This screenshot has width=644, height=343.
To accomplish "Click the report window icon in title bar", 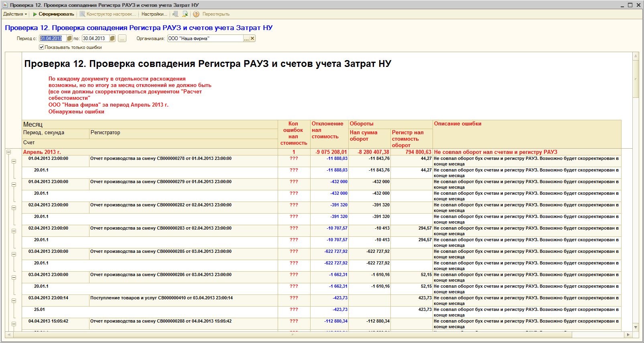I will point(5,5).
